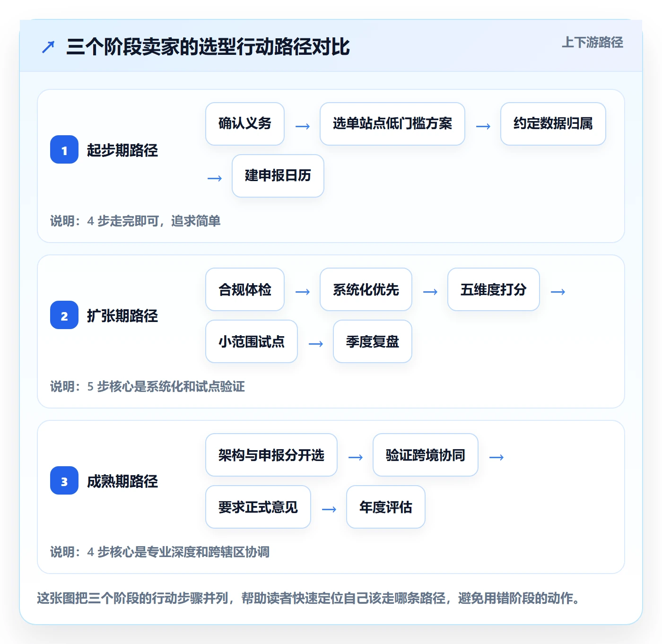Click the footer caption starting 这张图把三个阶段
This screenshot has width=662, height=644.
309,598
